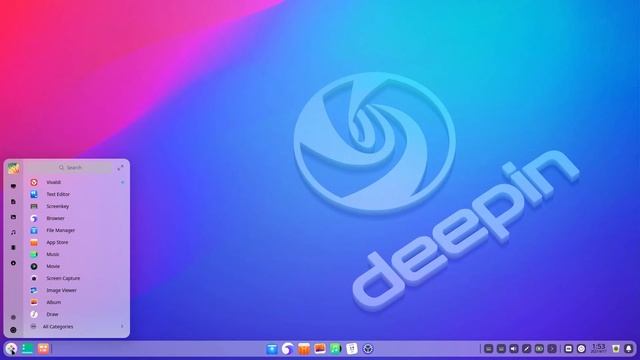This screenshot has width=640, height=360.
Task: Launch Browser from the launcher menu
Action: point(76,218)
